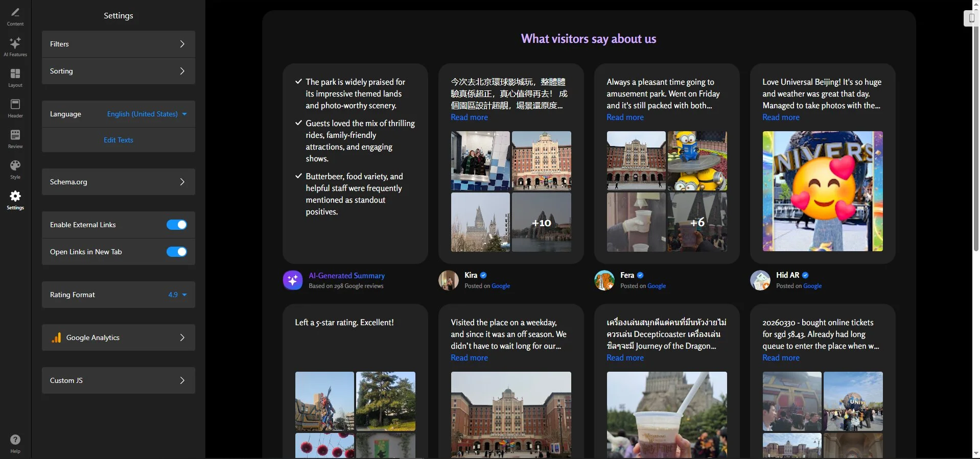Click "Left a 5-star rating. Excellent!" review text

[x=344, y=323]
